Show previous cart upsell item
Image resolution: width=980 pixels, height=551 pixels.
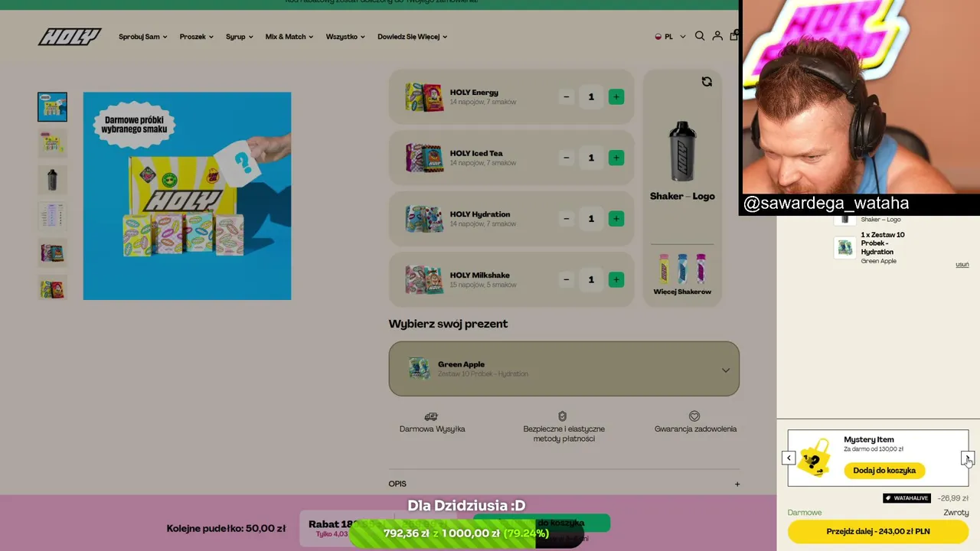[x=789, y=458]
